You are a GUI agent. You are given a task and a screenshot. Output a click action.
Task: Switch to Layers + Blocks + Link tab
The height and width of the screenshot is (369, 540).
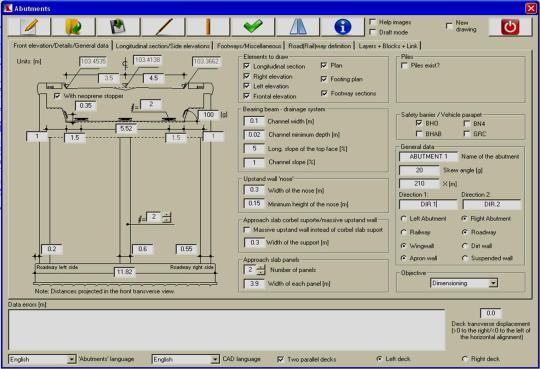coord(388,46)
